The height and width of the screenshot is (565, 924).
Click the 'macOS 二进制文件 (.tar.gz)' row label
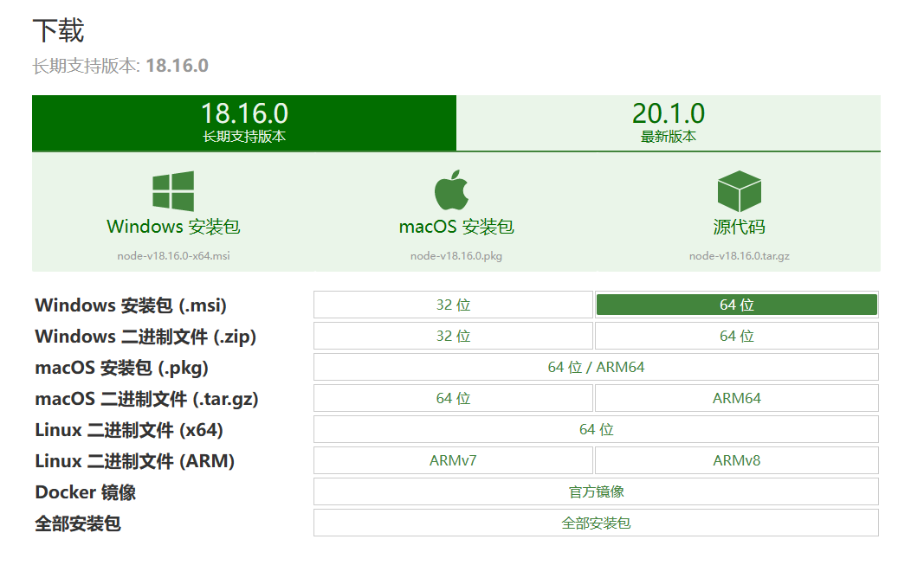click(146, 399)
